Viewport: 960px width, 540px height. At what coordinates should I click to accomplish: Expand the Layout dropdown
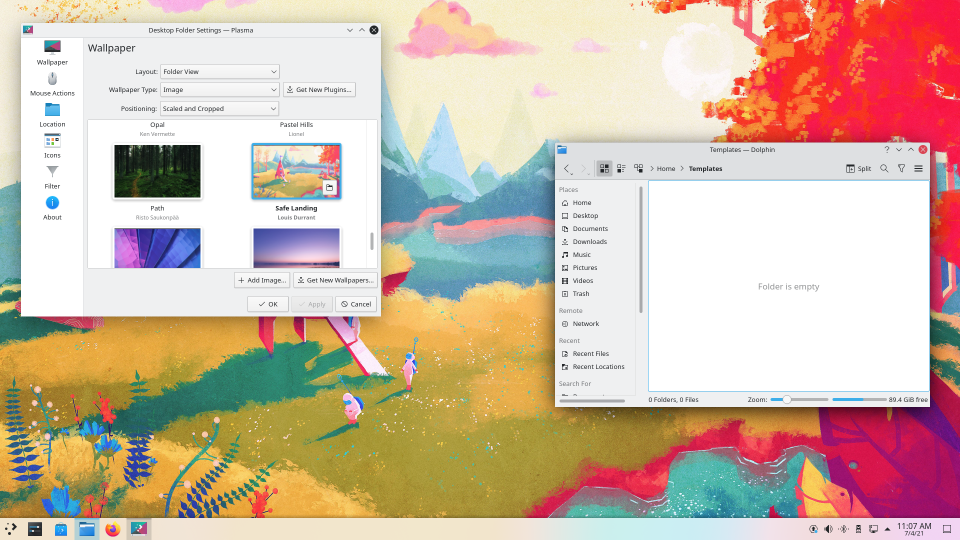click(x=219, y=72)
